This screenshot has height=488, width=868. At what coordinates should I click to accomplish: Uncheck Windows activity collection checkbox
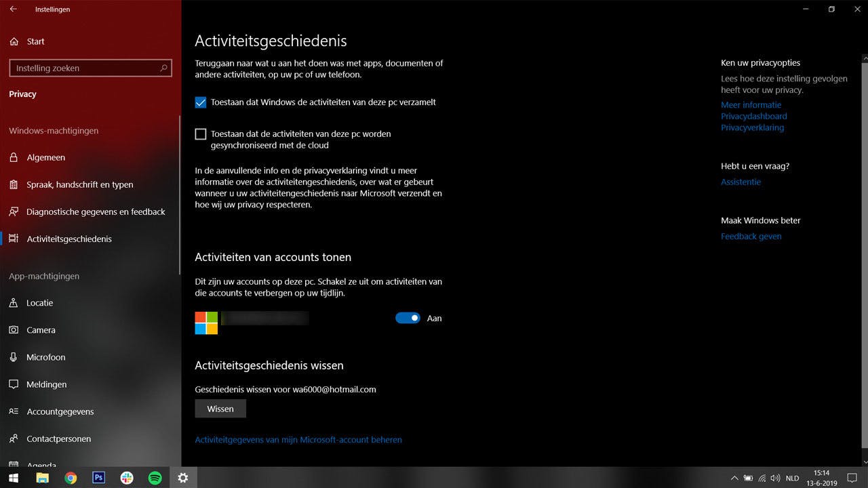pos(201,102)
